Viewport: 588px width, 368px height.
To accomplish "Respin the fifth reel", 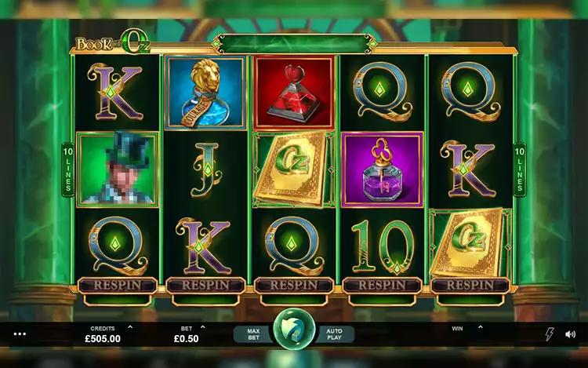I will (470, 286).
